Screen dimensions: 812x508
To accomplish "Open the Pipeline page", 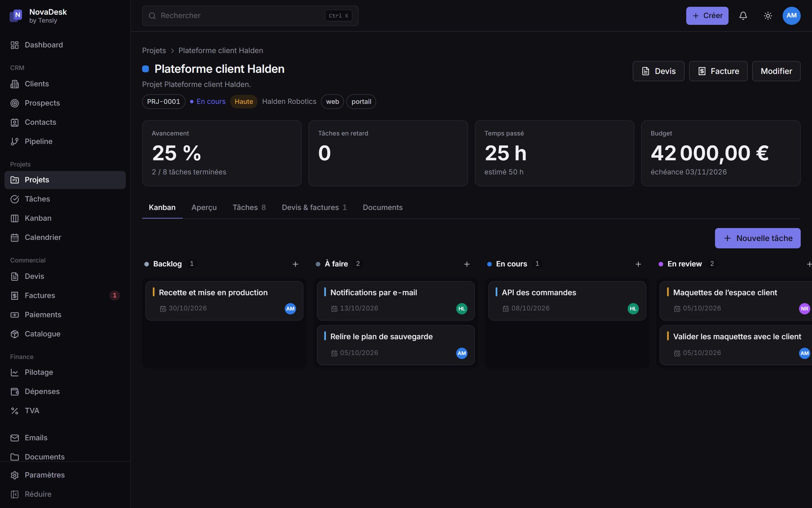I will (x=65, y=141).
